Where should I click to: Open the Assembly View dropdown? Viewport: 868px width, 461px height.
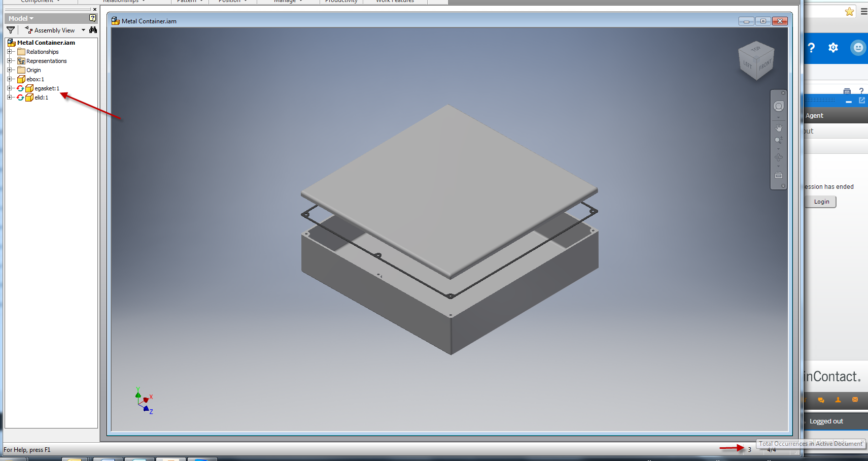tap(83, 30)
